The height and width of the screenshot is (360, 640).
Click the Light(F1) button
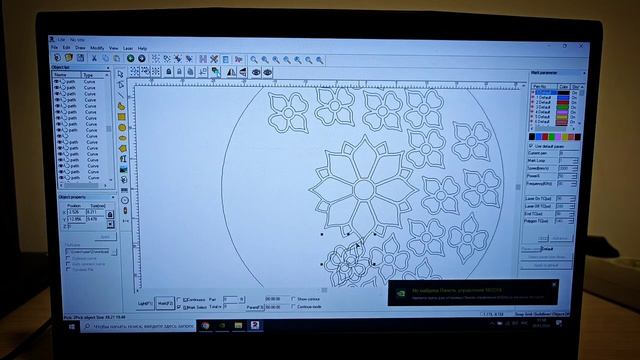pos(145,303)
